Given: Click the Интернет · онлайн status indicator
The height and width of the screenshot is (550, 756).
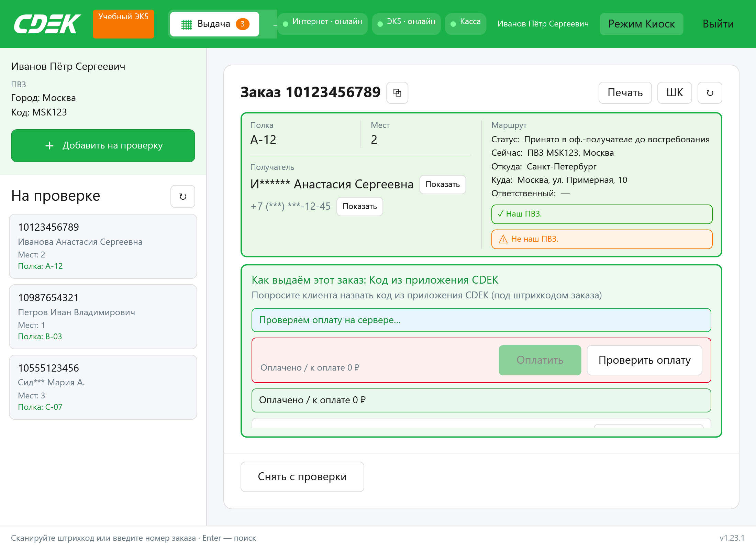Looking at the screenshot, I should (x=322, y=24).
